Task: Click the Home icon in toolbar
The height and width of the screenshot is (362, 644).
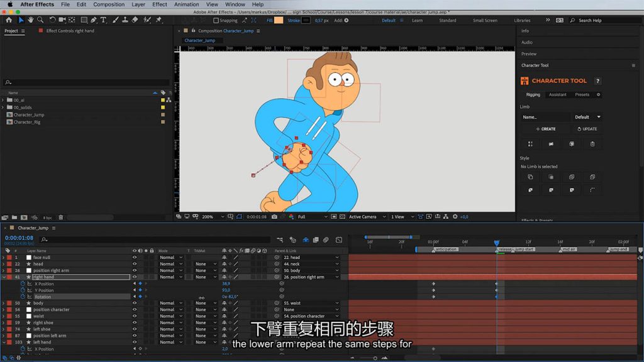Action: 9,19
